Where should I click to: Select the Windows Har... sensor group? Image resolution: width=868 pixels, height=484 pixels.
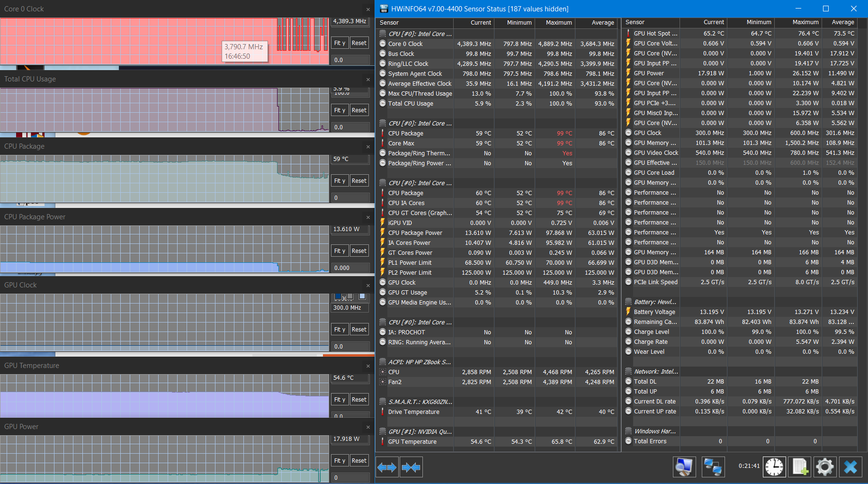pos(740,431)
